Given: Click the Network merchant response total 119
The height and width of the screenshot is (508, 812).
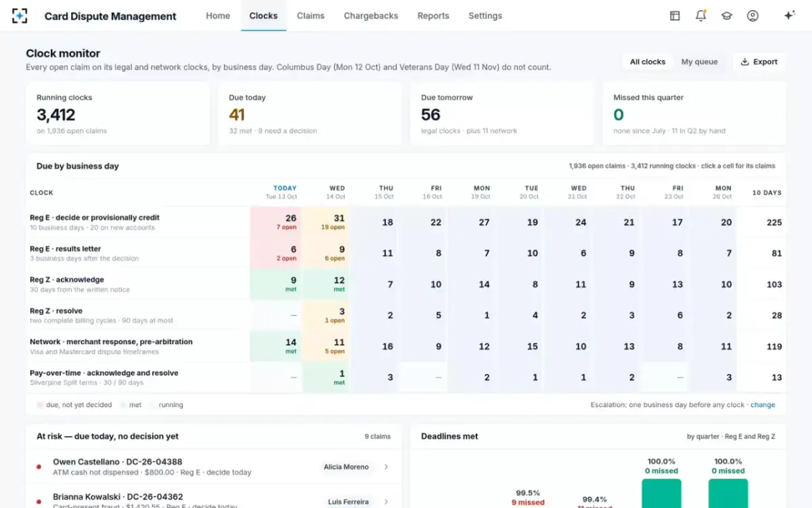Looking at the screenshot, I should [x=774, y=347].
